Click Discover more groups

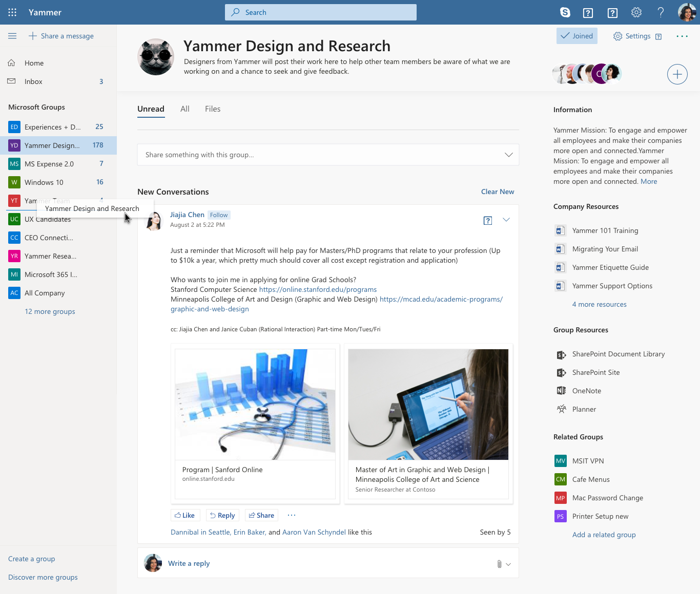43,577
